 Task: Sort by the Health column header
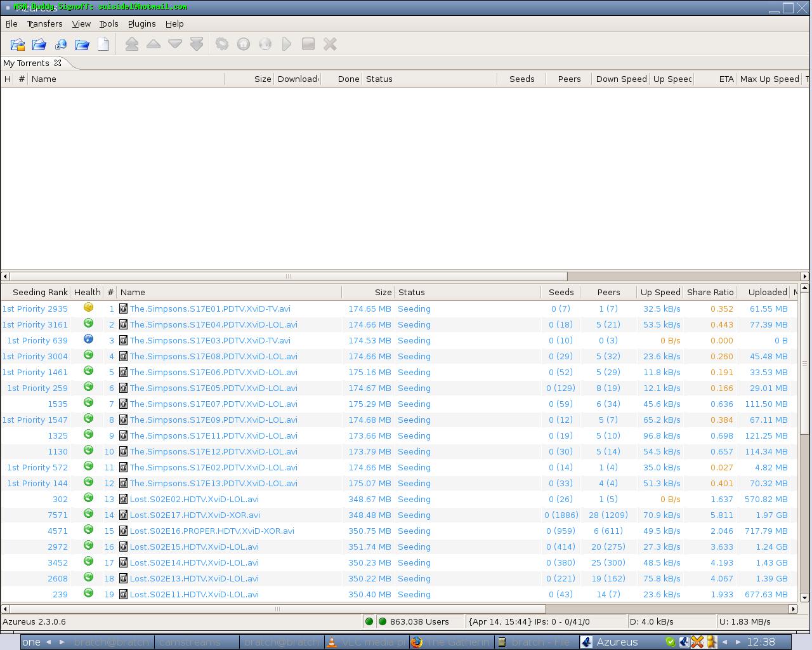pos(87,292)
